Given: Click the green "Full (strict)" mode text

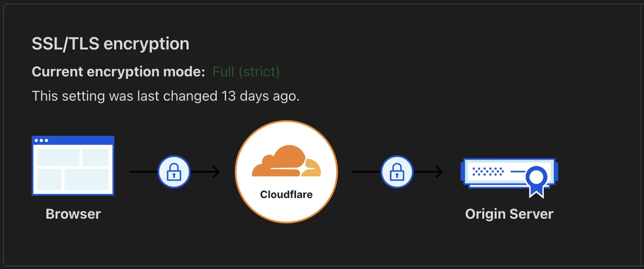Looking at the screenshot, I should click(x=246, y=72).
